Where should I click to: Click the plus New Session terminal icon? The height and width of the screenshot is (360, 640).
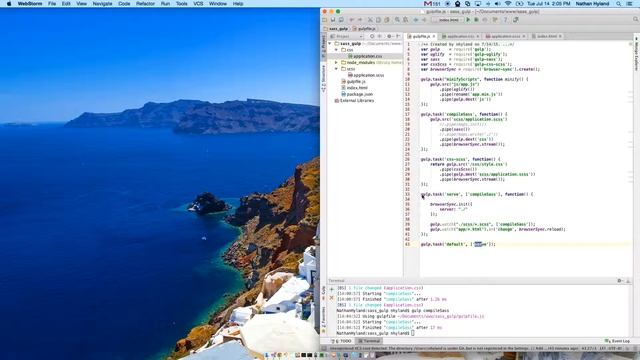coord(331,289)
